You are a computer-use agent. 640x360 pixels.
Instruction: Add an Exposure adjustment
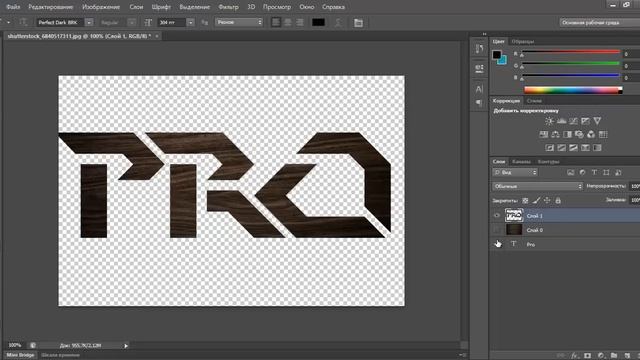tap(585, 121)
